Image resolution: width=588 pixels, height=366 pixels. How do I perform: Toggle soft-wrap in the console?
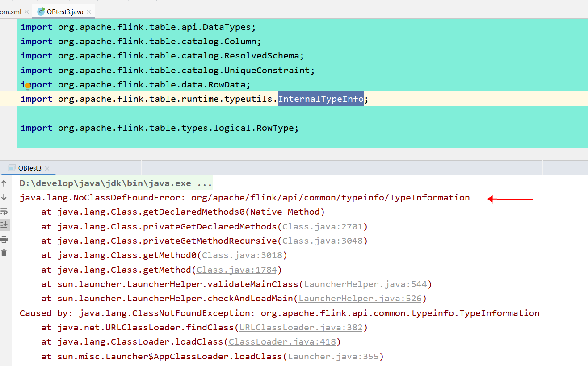(x=4, y=211)
